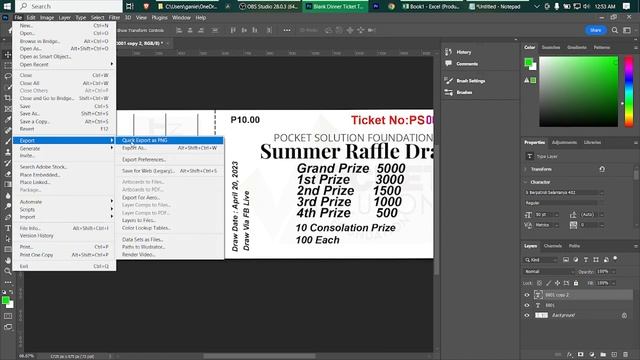Filter layers by adjustment layers icon
The height and width of the screenshot is (360, 640).
tap(576, 260)
